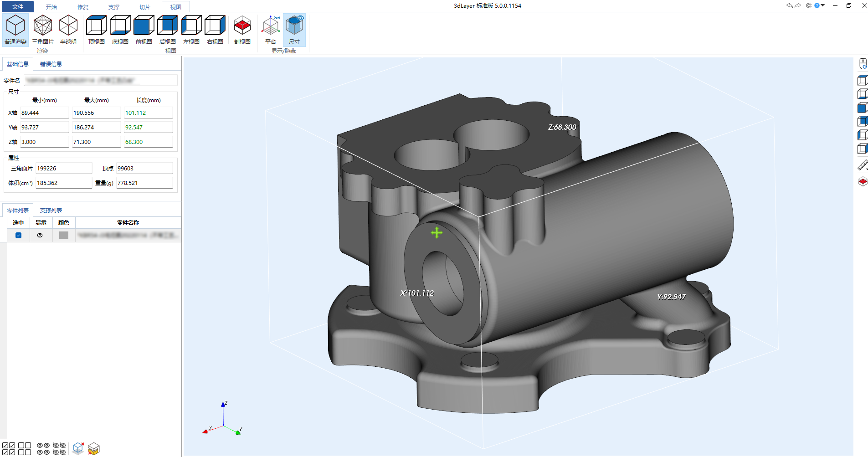Switch to 左视图 left view
This screenshot has height=457, width=868.
coord(191,30)
